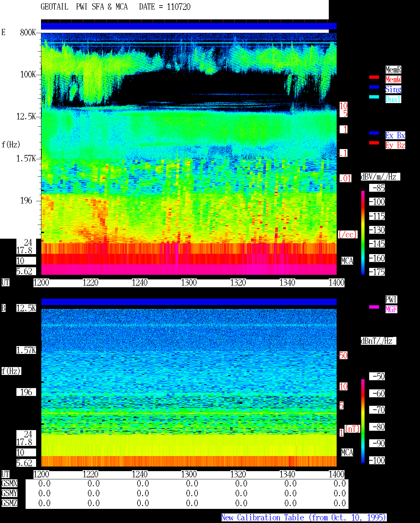The width and height of the screenshot is (420, 523).
Task: Click the GEOTAIL PWI SFA & MCA title
Action: [x=84, y=7]
